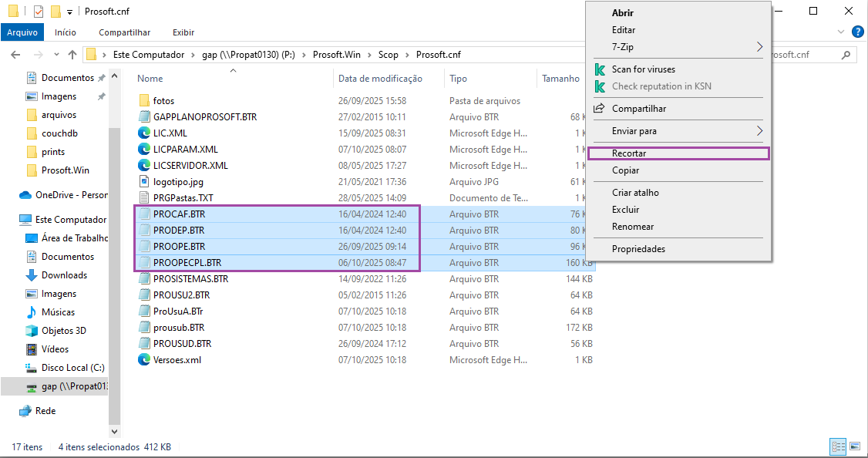
Task: Expand the Enviar para submenu
Action: coord(759,131)
